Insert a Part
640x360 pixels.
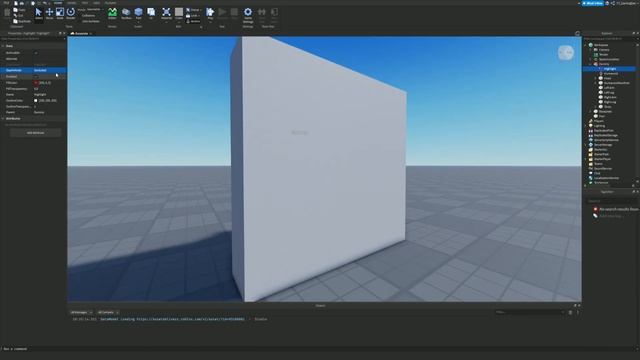pyautogui.click(x=138, y=13)
